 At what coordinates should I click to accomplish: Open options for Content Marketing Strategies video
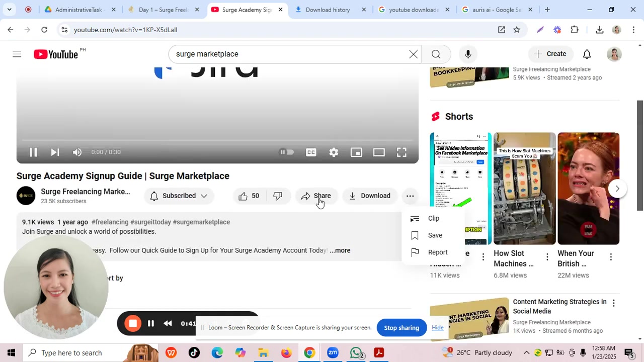tap(613, 303)
